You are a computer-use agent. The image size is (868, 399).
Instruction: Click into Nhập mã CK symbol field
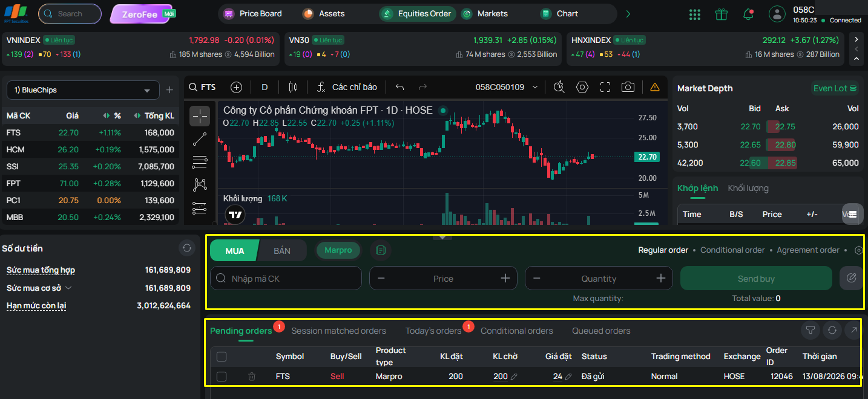pos(286,278)
